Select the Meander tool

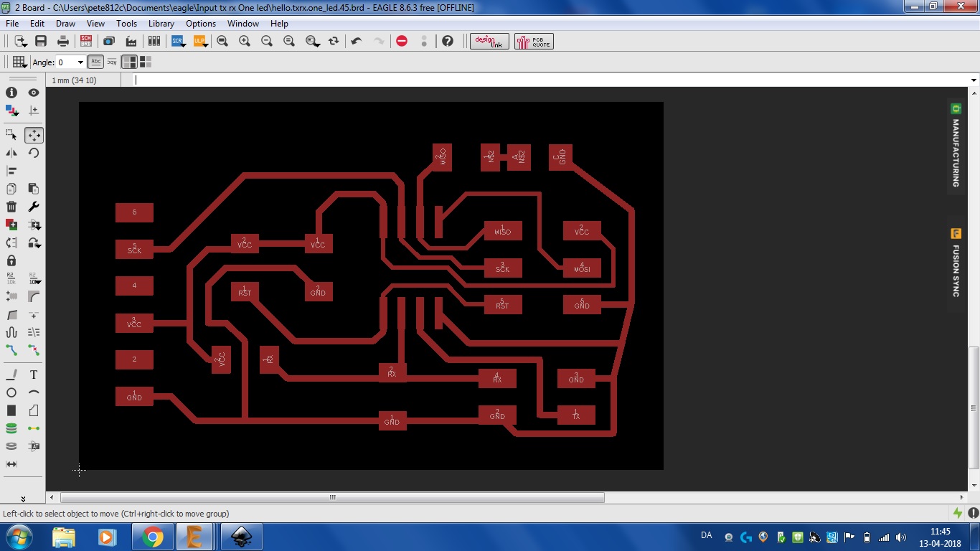(x=11, y=332)
